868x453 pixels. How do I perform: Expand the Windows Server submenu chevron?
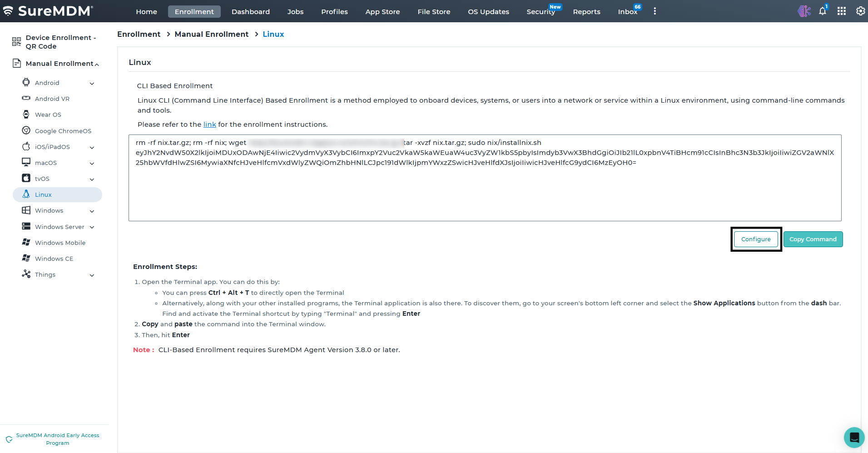tap(92, 227)
